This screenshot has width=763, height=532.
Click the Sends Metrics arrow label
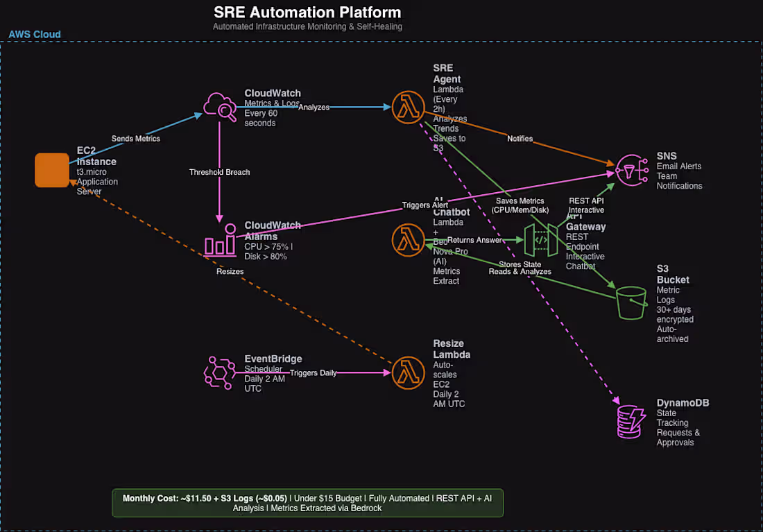coord(135,139)
